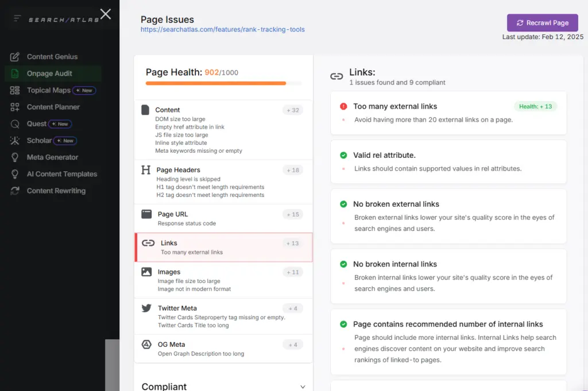
Task: Select the OG Meta issues category
Action: 223,349
